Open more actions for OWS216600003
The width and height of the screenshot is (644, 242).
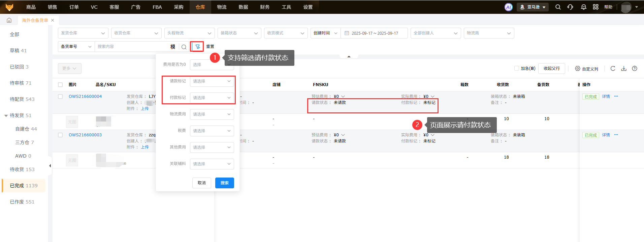(616, 135)
